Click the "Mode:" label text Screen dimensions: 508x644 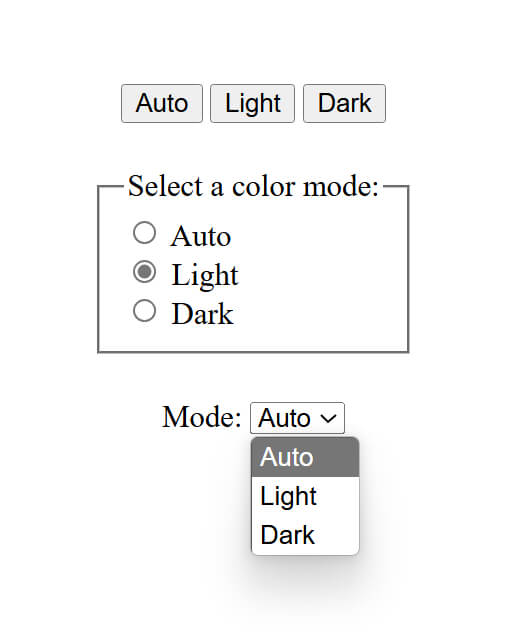point(202,417)
